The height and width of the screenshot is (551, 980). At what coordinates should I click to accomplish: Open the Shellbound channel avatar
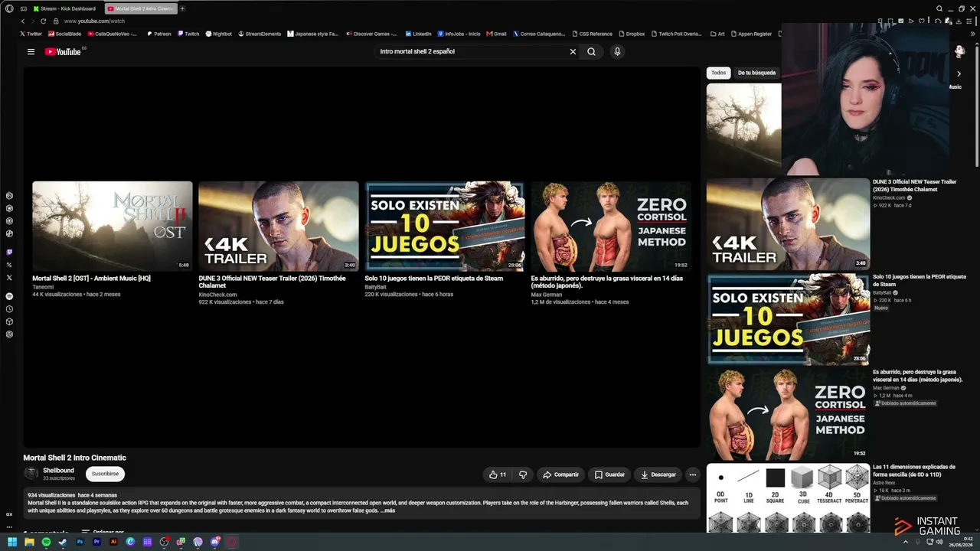click(x=31, y=474)
